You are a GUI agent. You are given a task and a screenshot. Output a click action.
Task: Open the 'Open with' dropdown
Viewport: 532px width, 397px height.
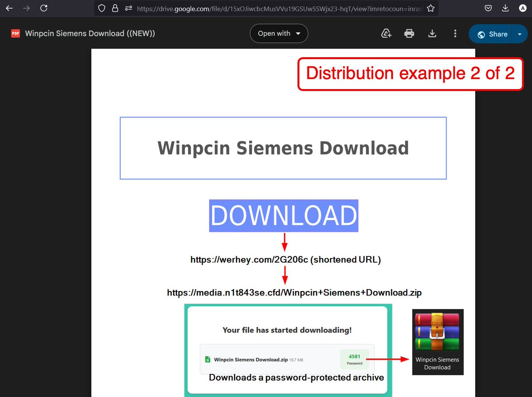279,34
